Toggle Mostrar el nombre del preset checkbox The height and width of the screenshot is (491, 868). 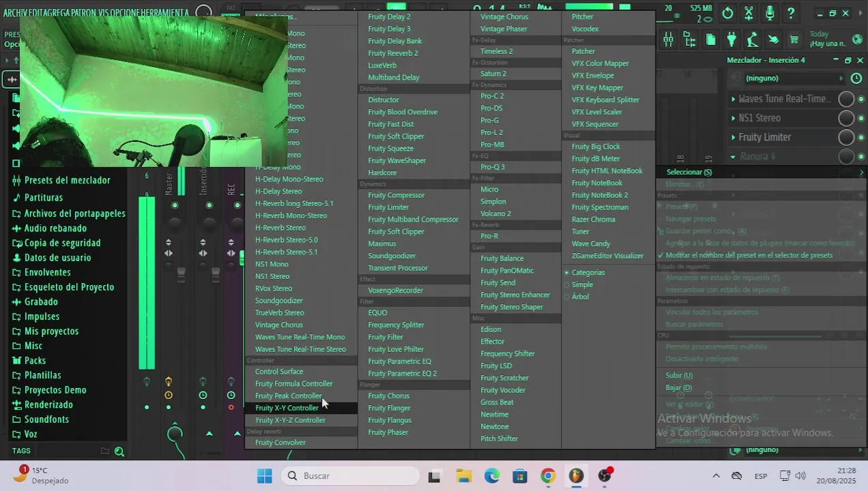(x=745, y=256)
